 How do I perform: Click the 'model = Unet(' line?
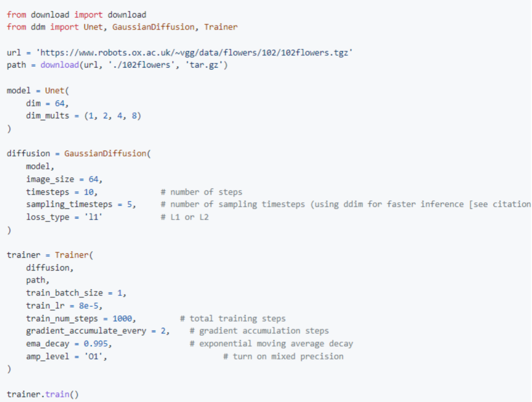[x=38, y=91]
